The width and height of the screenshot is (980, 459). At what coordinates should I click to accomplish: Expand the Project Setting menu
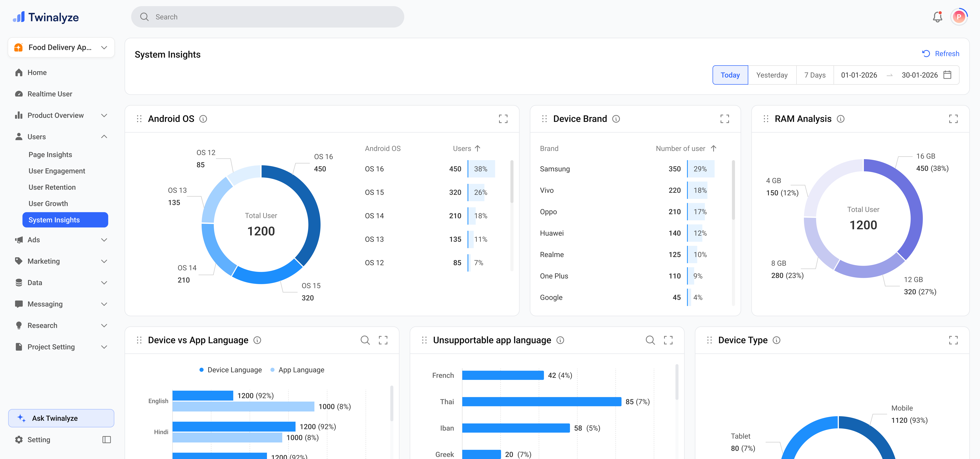pos(61,347)
